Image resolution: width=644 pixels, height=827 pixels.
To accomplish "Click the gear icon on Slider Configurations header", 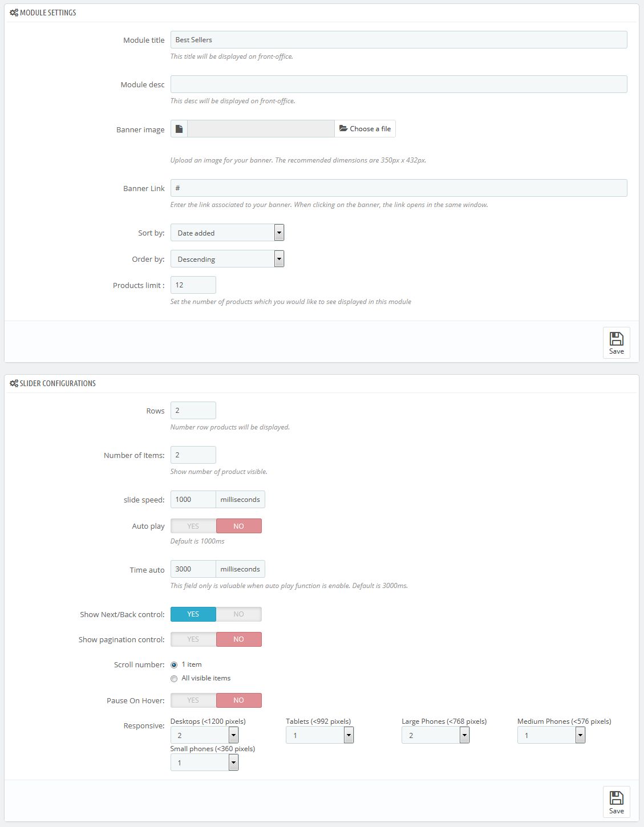I will click(x=14, y=383).
